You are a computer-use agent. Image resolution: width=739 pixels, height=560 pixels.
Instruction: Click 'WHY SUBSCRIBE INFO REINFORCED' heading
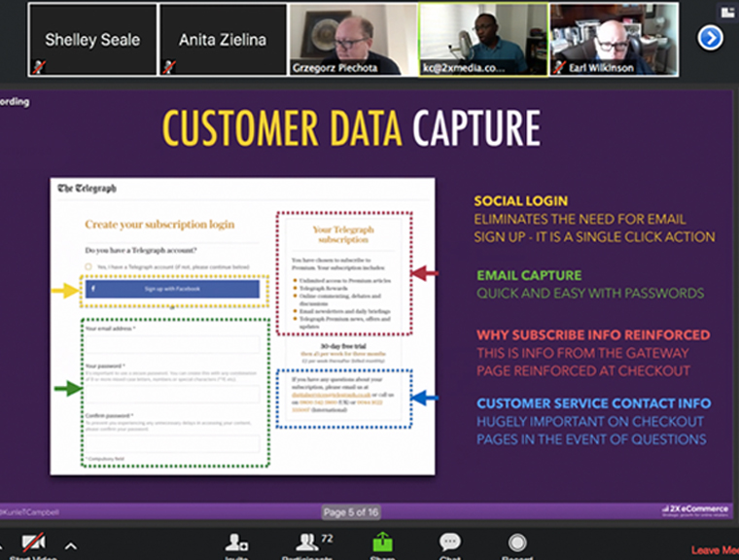click(593, 335)
